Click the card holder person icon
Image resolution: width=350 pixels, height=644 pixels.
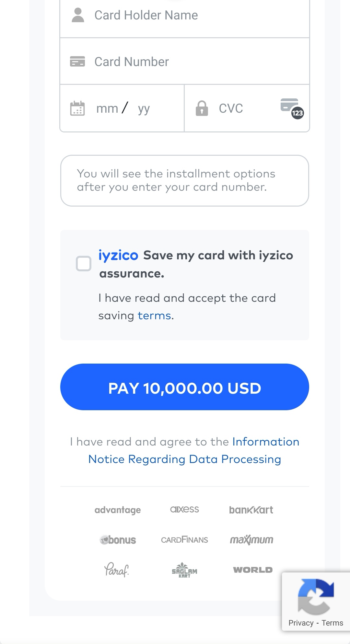(x=78, y=15)
